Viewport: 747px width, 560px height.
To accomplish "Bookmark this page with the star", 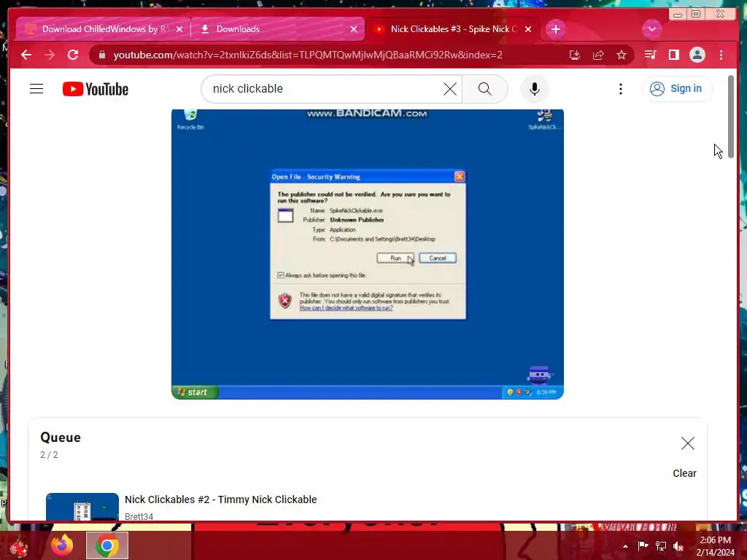I will pos(622,55).
